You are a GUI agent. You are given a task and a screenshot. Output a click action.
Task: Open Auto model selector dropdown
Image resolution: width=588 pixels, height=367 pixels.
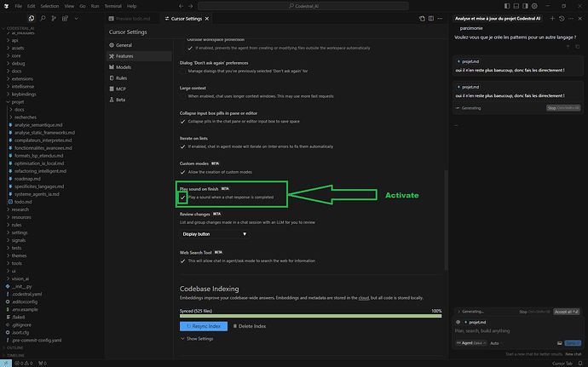click(x=496, y=343)
